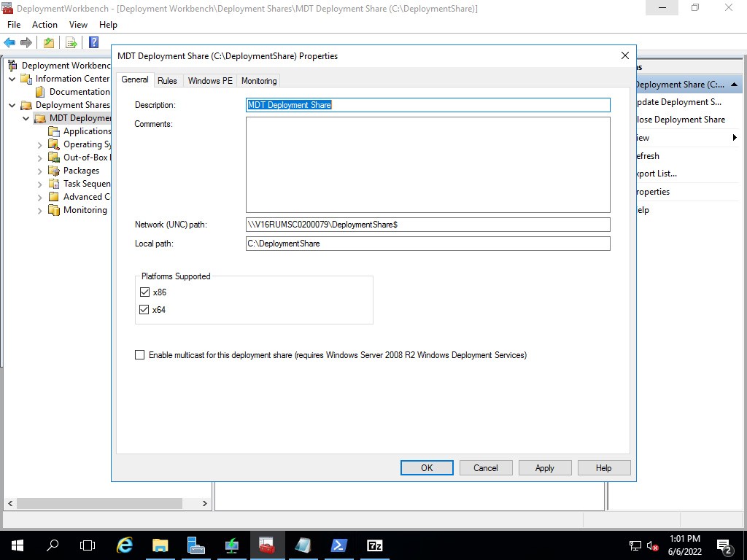This screenshot has width=747, height=560.
Task: Enable multicast for this deployment share
Action: coord(140,355)
